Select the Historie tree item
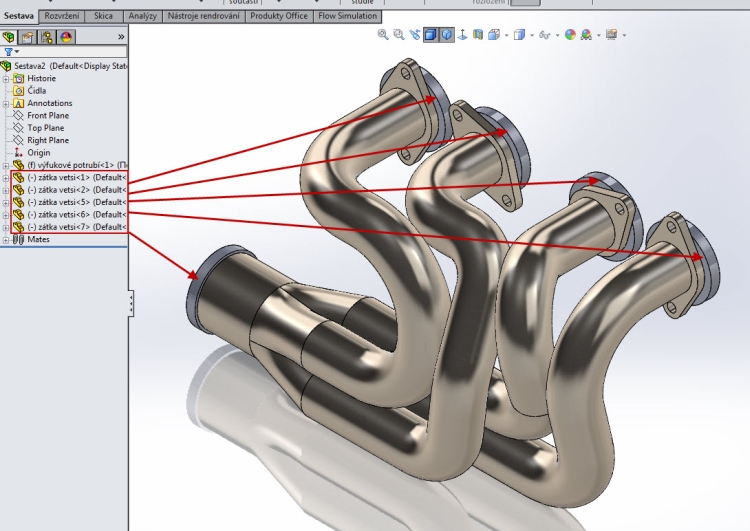The image size is (750, 531). coord(42,78)
